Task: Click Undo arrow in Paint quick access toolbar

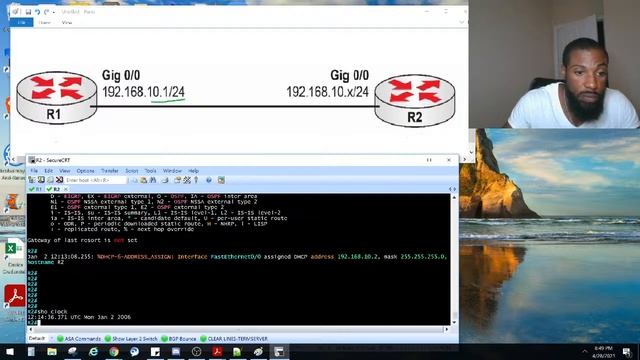Action: (x=38, y=12)
